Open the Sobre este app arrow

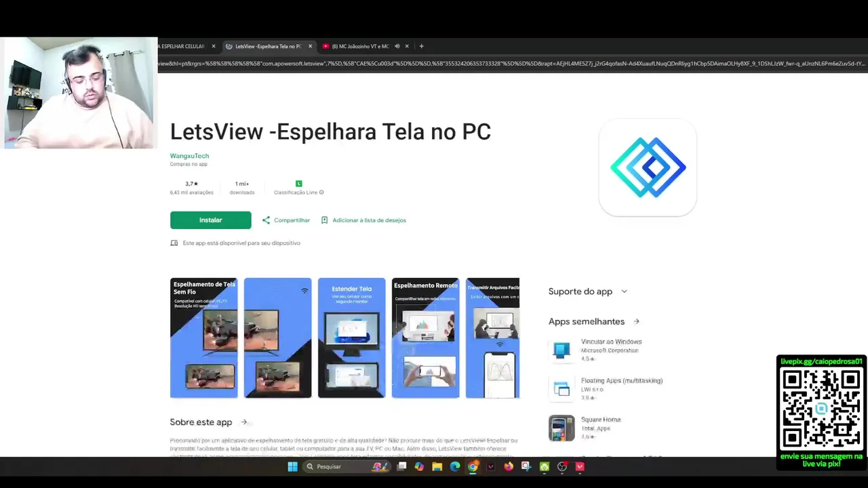[x=244, y=422]
